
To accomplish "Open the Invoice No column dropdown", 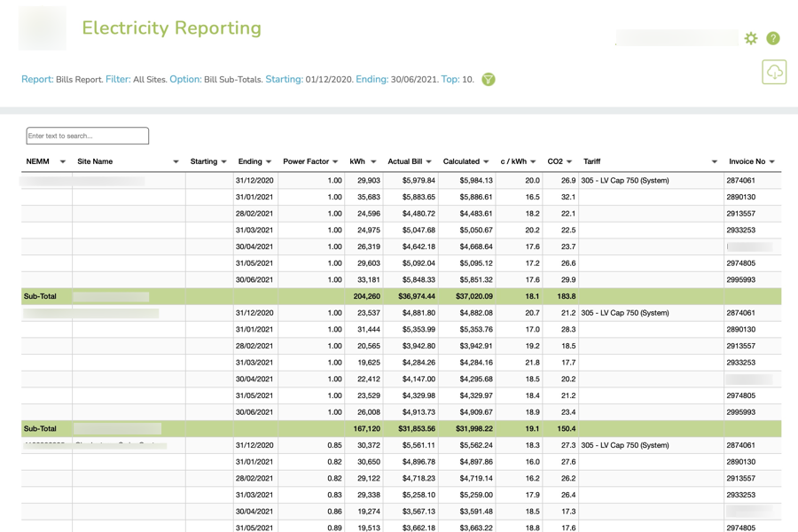I will [x=772, y=162].
